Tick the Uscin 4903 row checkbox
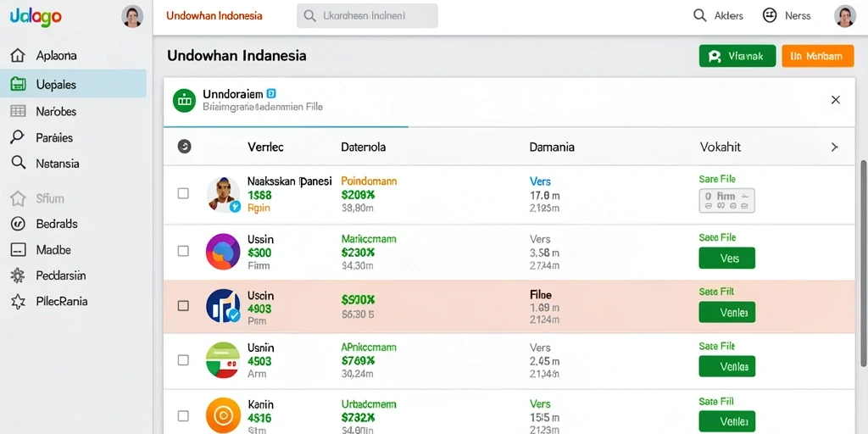The image size is (868, 434). pyautogui.click(x=183, y=305)
